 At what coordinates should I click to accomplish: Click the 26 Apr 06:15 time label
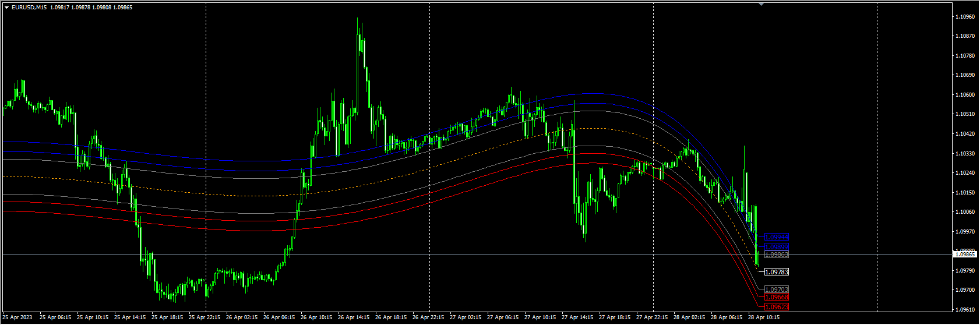279,317
